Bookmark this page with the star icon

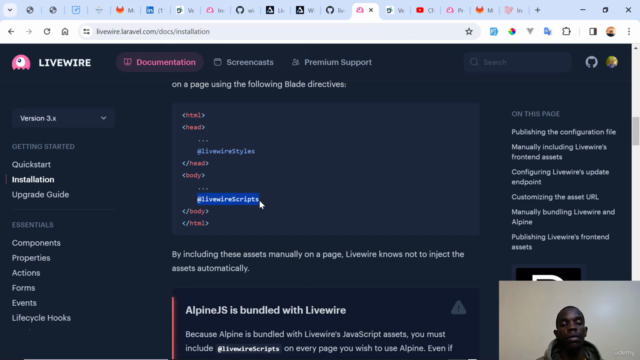click(469, 31)
